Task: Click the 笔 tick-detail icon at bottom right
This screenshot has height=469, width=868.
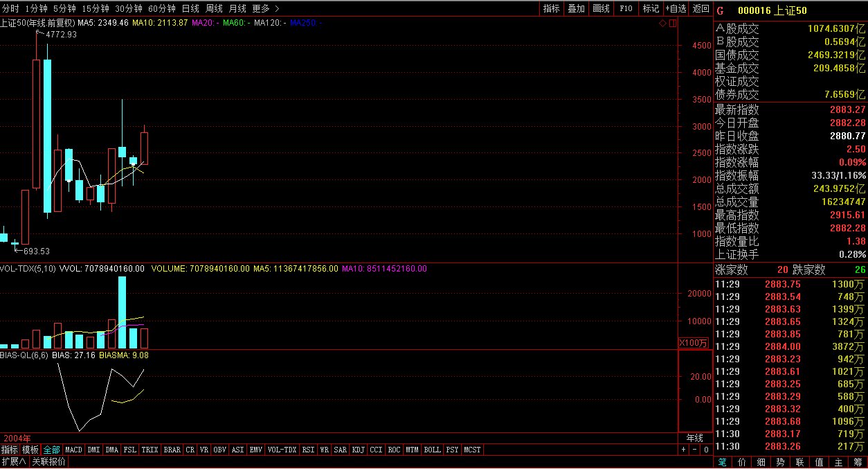Action: coord(722,461)
